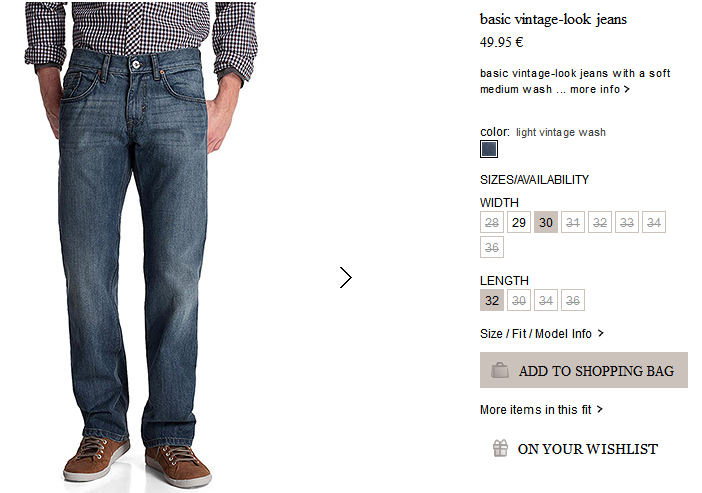Screen dimensions: 702x493
Task: Open Size / Fit / Model Info
Action: 542,334
